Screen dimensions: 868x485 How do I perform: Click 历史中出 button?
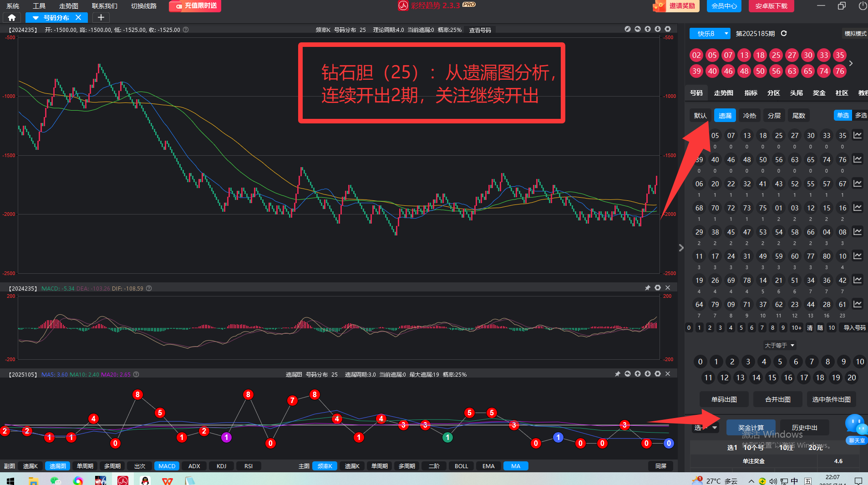coord(804,428)
